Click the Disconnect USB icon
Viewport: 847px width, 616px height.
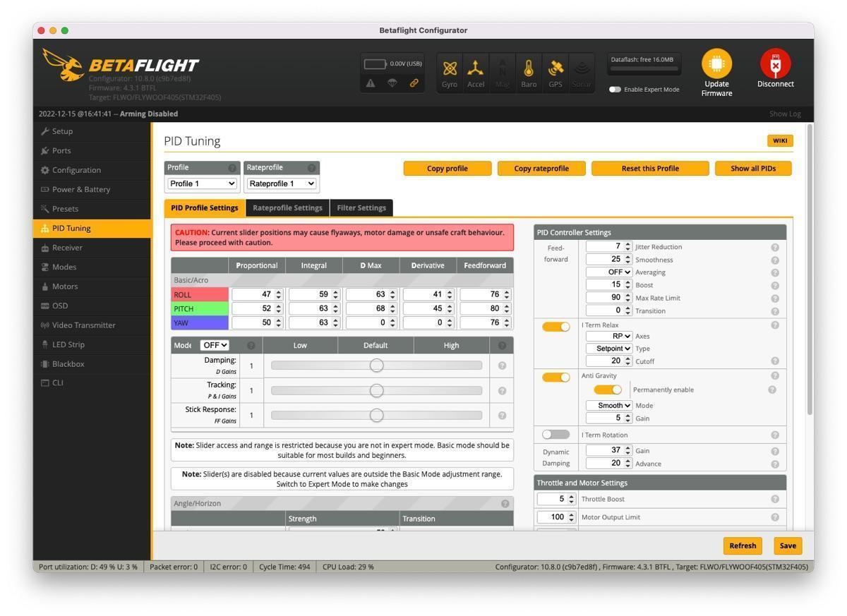(x=775, y=64)
